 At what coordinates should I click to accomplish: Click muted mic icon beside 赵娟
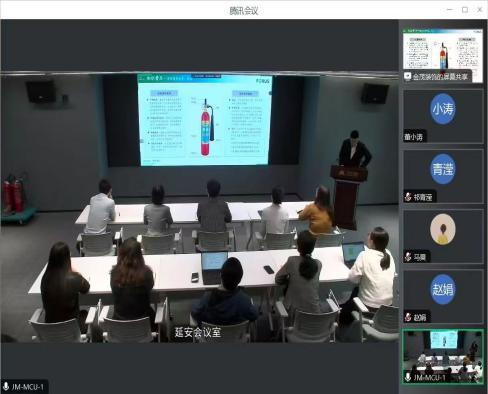coord(408,317)
